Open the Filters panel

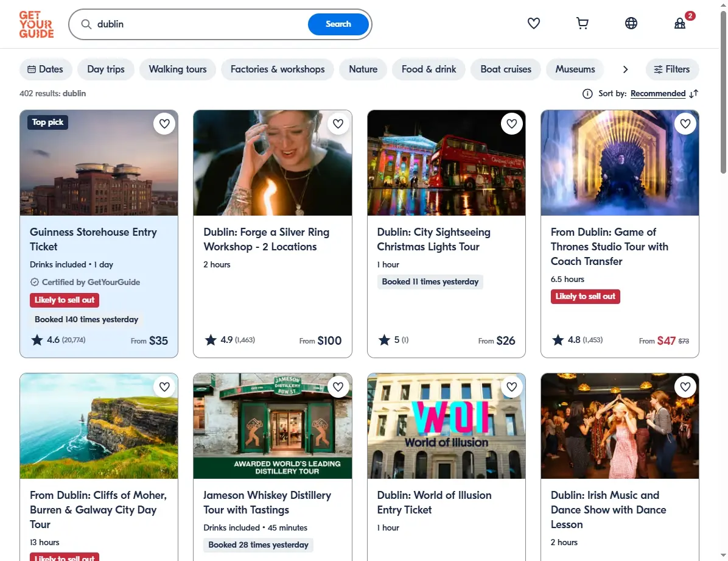point(672,69)
